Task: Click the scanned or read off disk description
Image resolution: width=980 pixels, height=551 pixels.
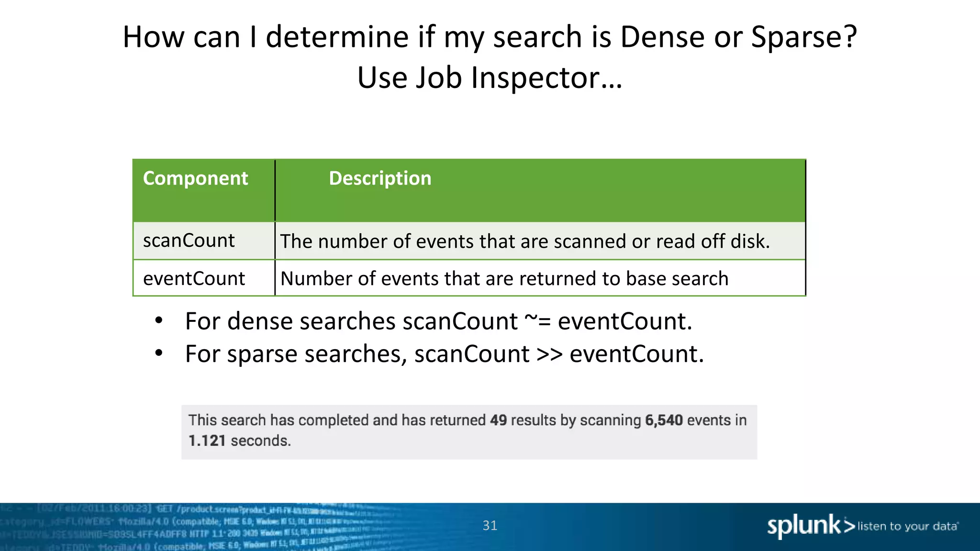Action: [x=525, y=242]
